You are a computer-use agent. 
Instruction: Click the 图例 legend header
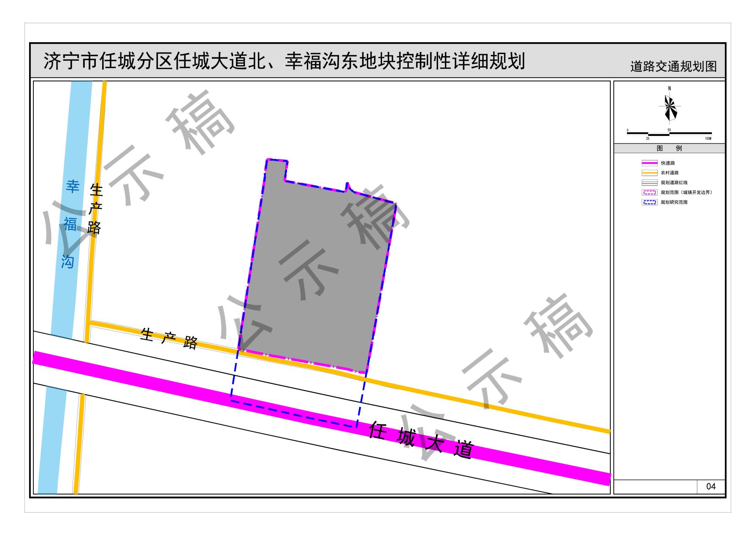tap(669, 148)
